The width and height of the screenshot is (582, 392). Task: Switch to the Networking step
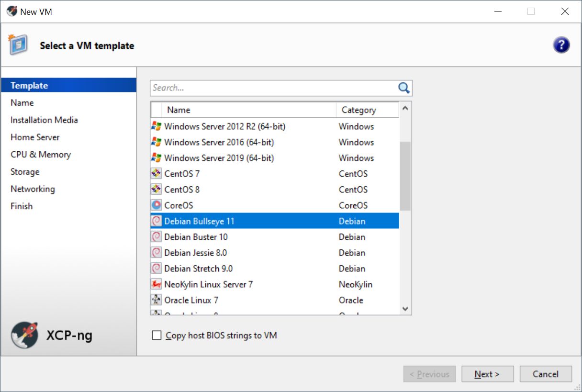33,189
